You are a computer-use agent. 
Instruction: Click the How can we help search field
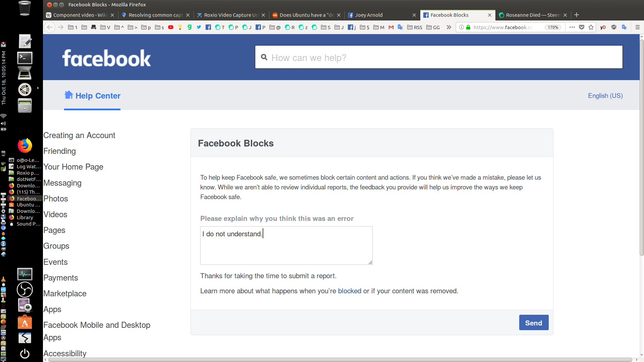439,57
